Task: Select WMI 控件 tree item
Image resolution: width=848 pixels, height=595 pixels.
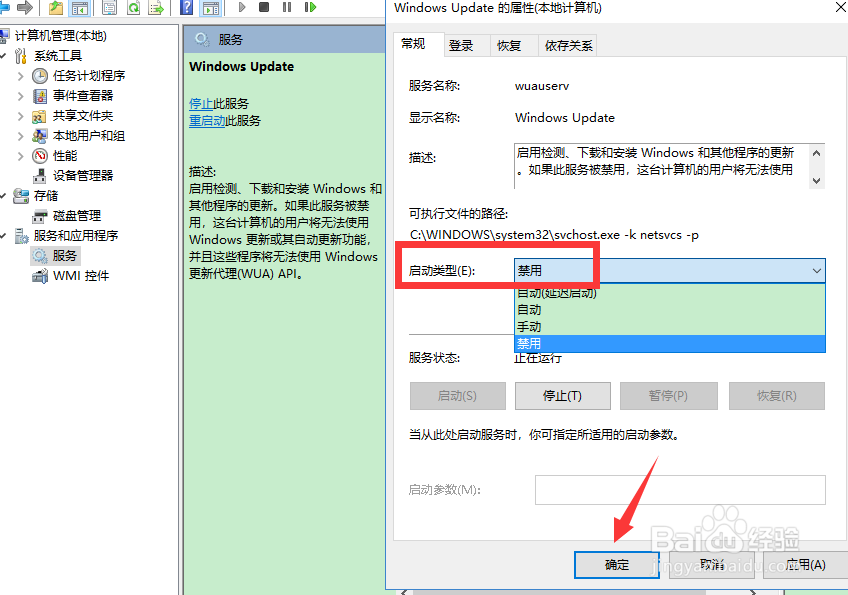Action: pyautogui.click(x=81, y=276)
